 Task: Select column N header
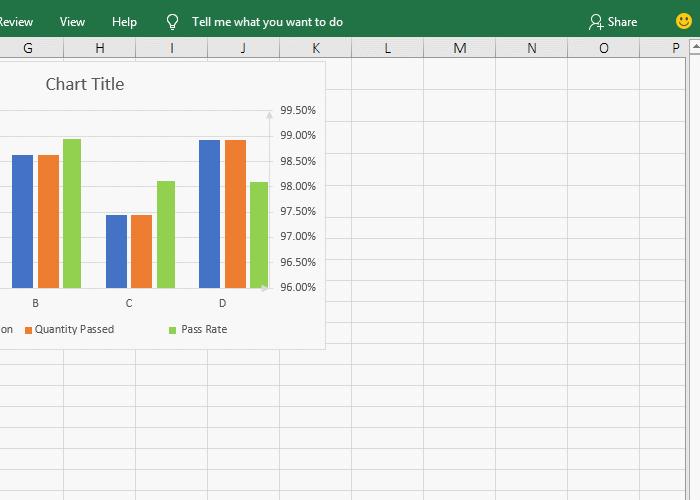pyautogui.click(x=531, y=48)
